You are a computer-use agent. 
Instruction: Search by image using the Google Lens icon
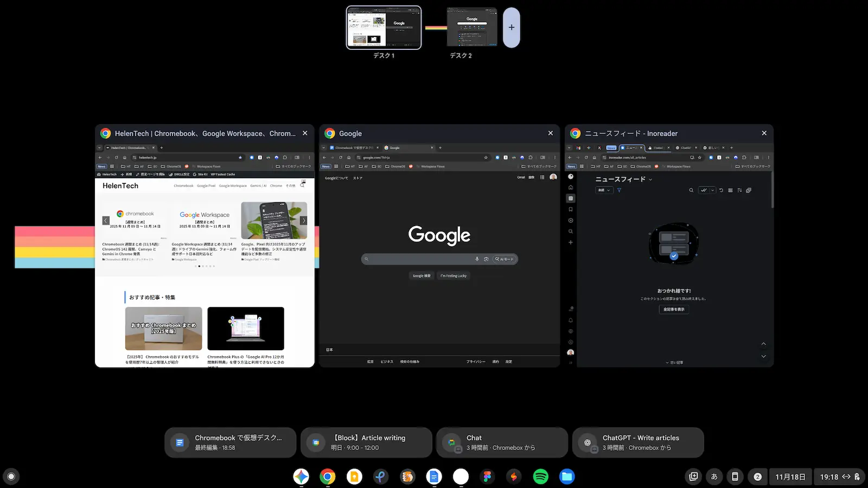(x=486, y=259)
